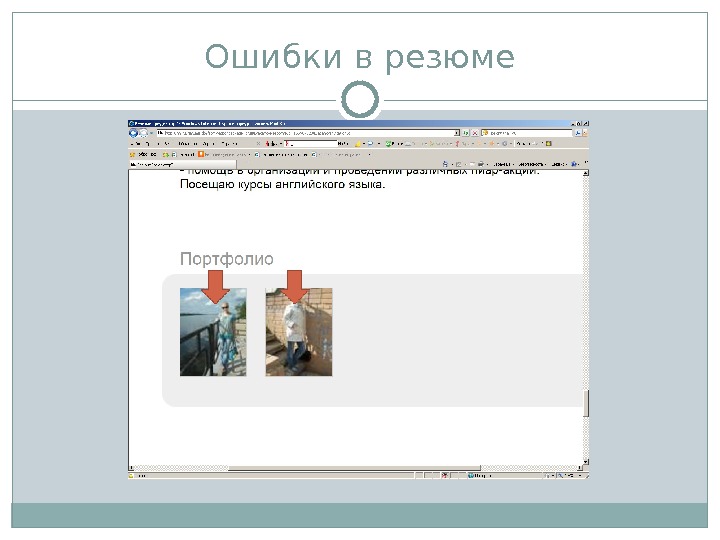The image size is (720, 540).
Task: Click the Help icon in the command bar
Action: pyautogui.click(x=574, y=164)
